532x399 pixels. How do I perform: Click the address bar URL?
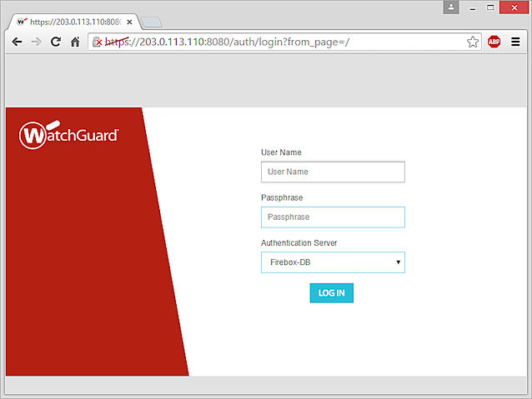(227, 42)
